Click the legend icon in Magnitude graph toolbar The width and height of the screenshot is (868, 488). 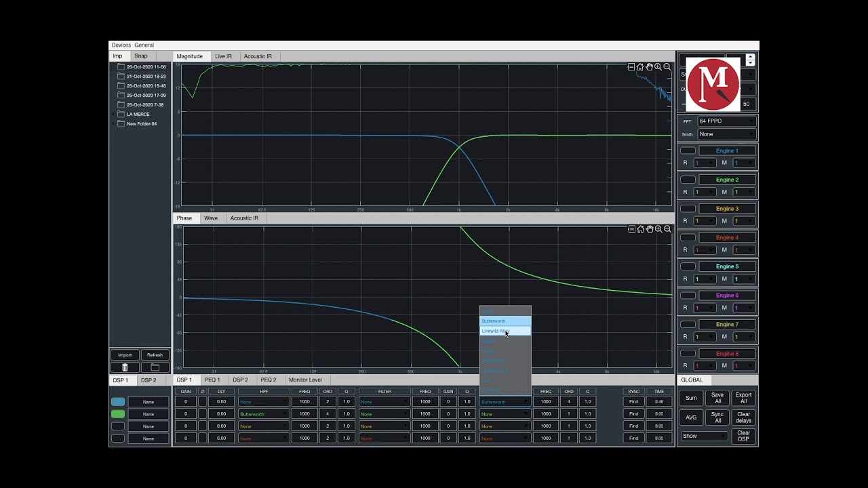[631, 67]
